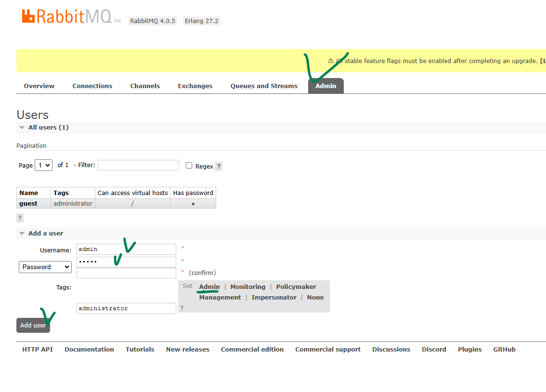Open the HTTP API link
Image resolution: width=546 pixels, height=392 pixels.
point(38,349)
